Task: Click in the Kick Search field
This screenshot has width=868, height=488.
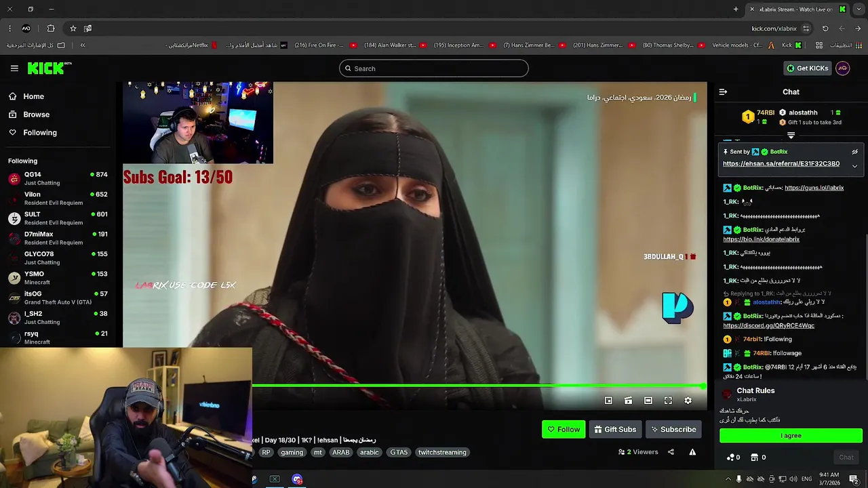Action: coord(434,68)
